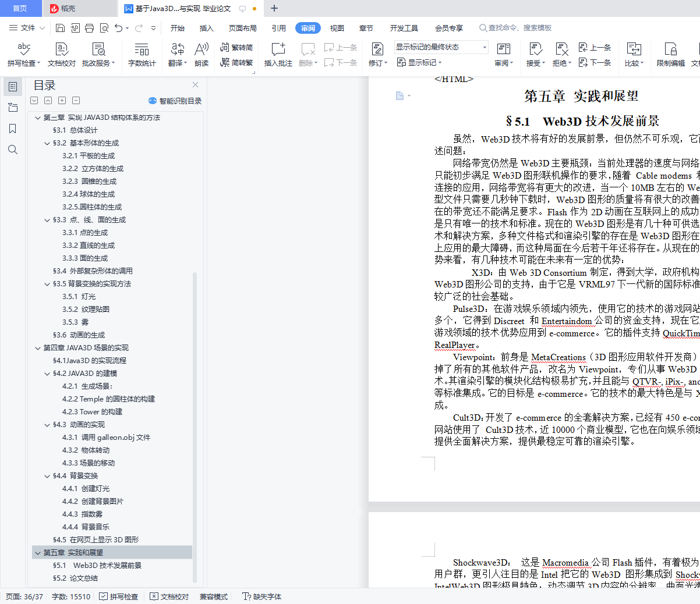
Task: Save the document via quick toolbar
Action: click(60, 28)
